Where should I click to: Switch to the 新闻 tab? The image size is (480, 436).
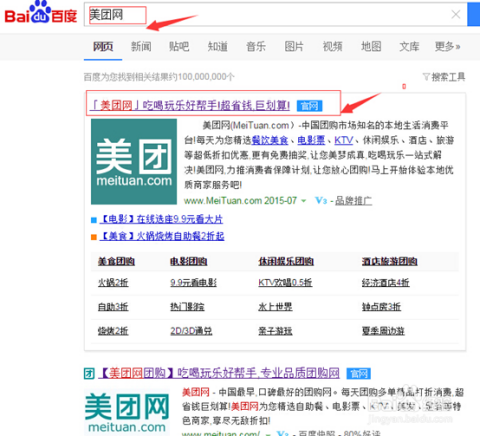141,46
